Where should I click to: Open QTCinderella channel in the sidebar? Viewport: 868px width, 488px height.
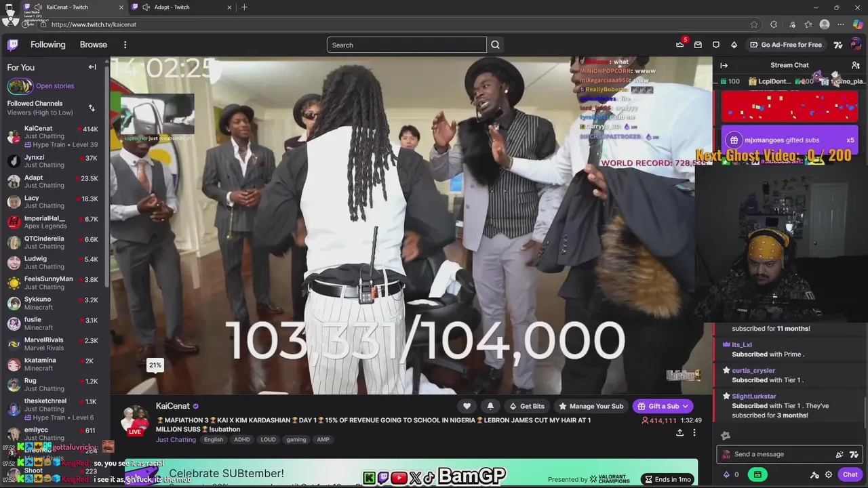coord(54,242)
